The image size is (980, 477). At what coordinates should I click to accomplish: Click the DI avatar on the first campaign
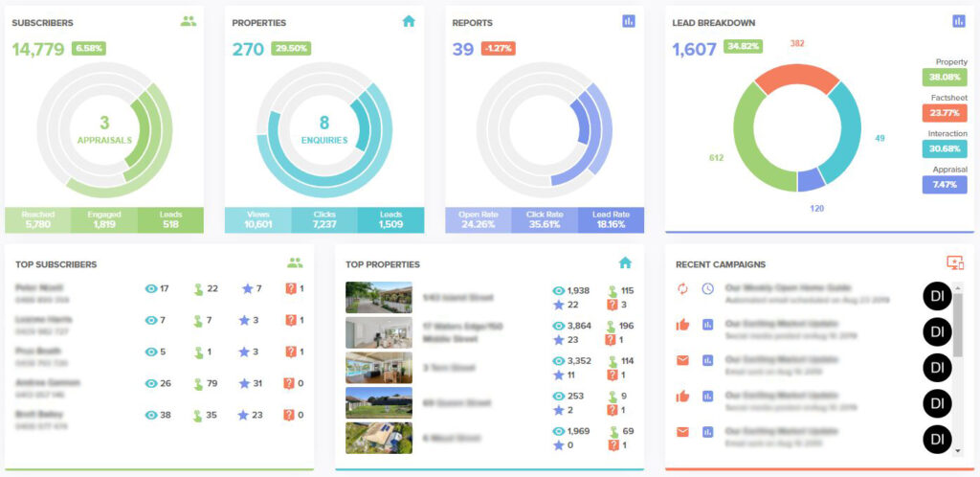tap(937, 295)
